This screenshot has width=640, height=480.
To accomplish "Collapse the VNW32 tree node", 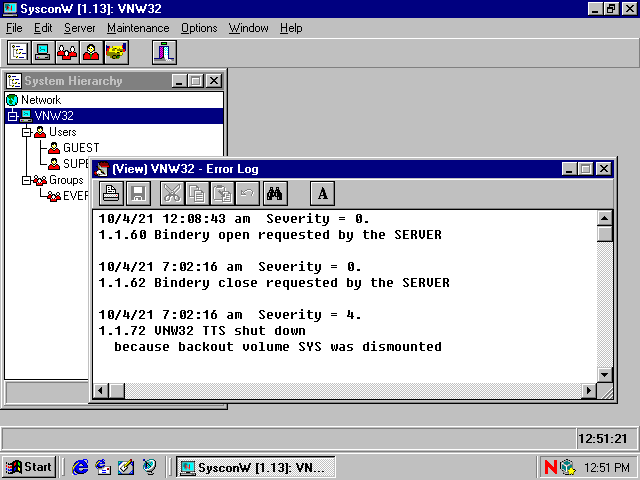I will click(x=13, y=116).
